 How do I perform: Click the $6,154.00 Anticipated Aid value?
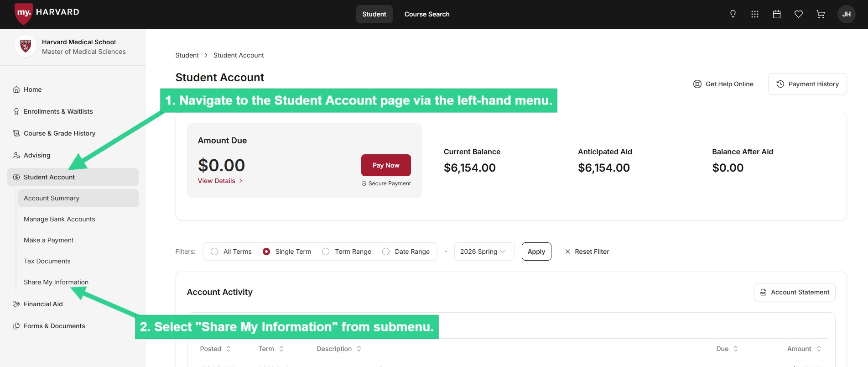click(604, 168)
